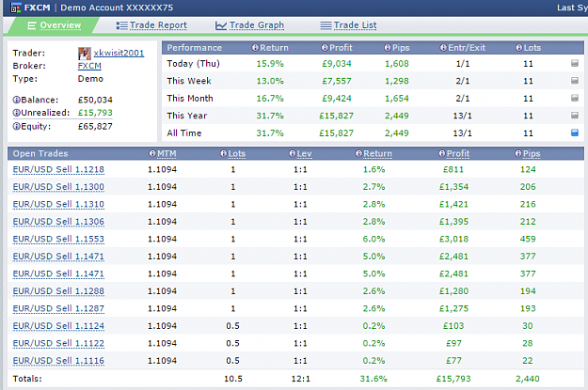The image size is (588, 390).
Task: Click the Performance Profit info icon
Action: tap(325, 48)
